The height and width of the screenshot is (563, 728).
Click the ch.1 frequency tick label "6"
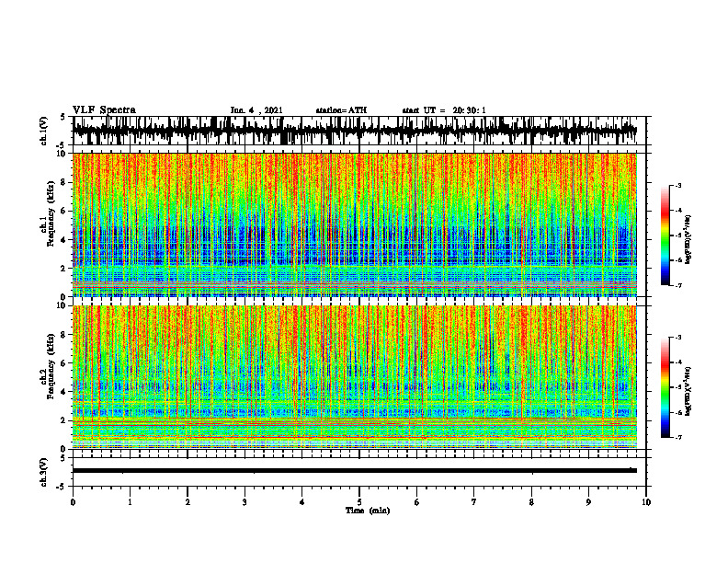click(64, 211)
